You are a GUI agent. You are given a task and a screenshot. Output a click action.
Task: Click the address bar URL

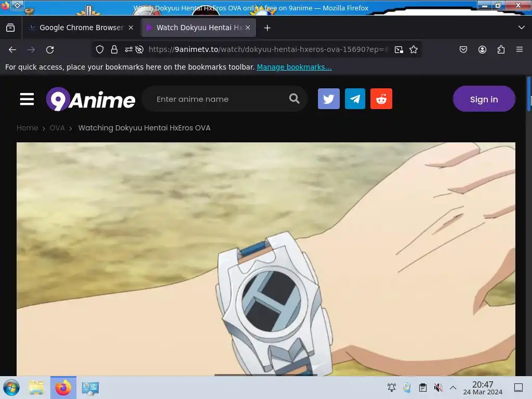click(x=268, y=49)
